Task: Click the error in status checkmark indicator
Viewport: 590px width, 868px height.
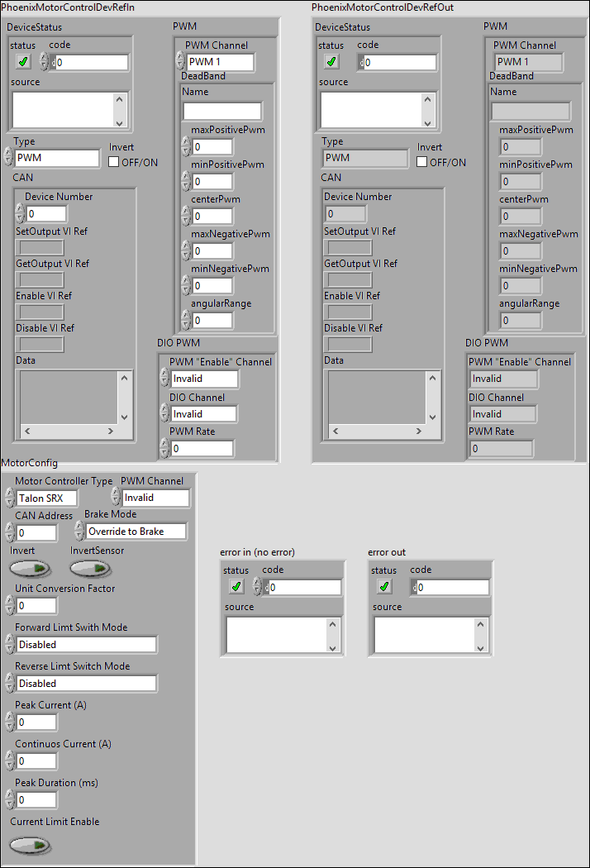Action: pyautogui.click(x=236, y=587)
